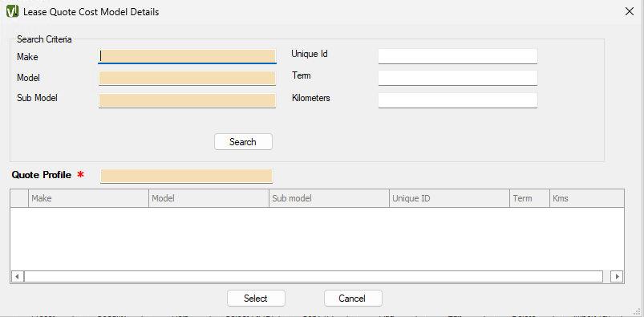Screen dimensions: 644x317
Task: Sort by the Kms column header
Action: pos(587,198)
